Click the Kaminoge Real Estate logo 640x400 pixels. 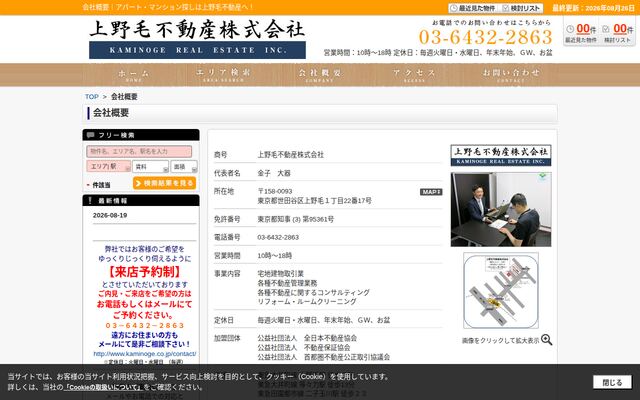point(197,39)
